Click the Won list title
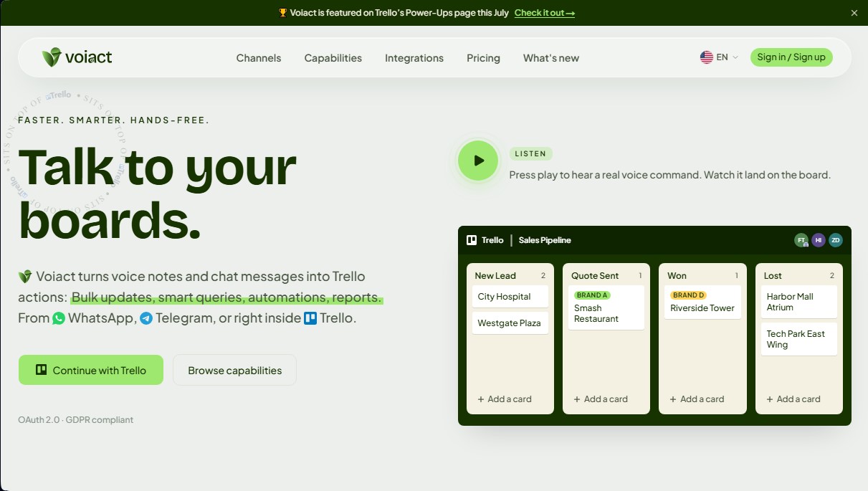 (677, 276)
